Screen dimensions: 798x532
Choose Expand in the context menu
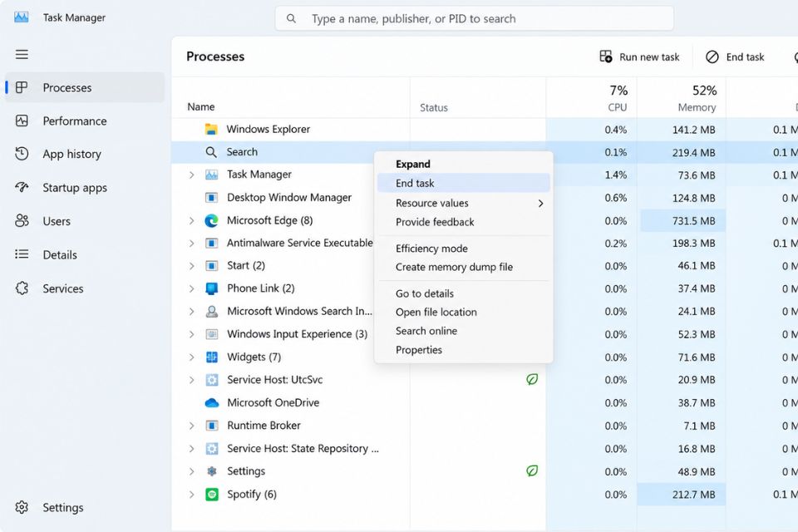464,164
